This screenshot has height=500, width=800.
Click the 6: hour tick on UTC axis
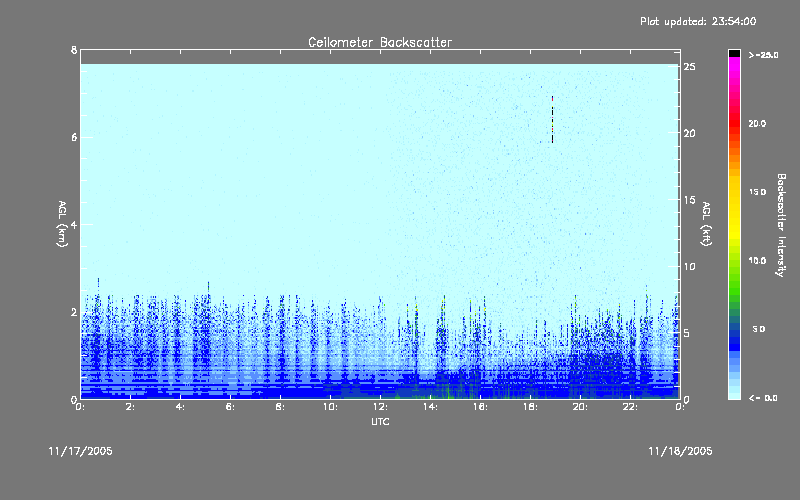point(231,407)
